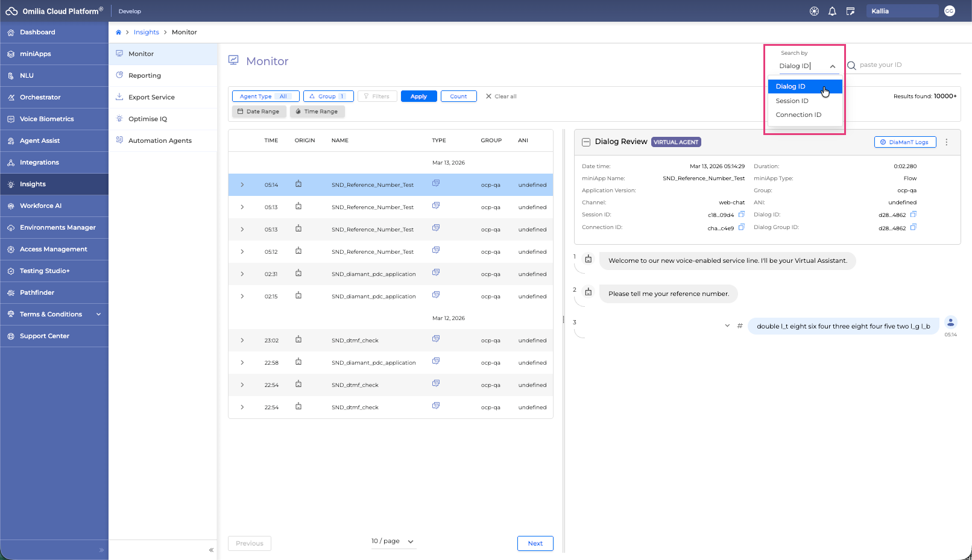Choose Connection ID search option
Image resolution: width=972 pixels, height=560 pixels.
pos(798,115)
